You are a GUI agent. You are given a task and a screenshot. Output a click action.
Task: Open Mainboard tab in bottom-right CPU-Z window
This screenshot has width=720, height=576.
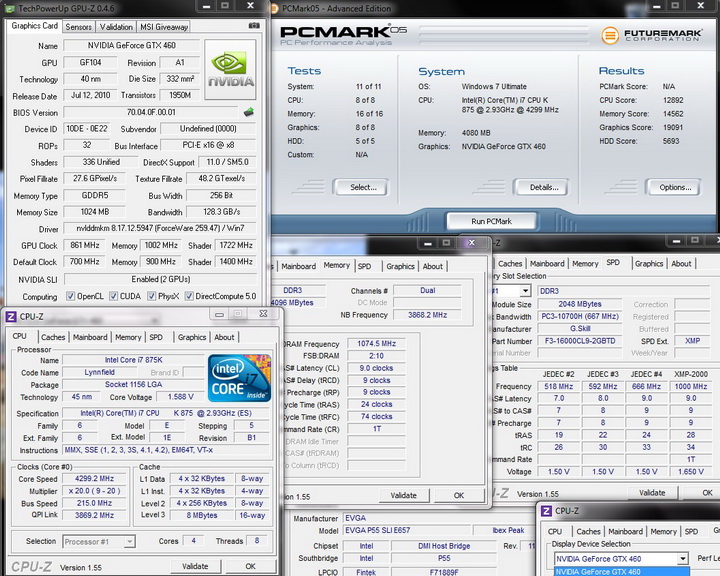(625, 531)
